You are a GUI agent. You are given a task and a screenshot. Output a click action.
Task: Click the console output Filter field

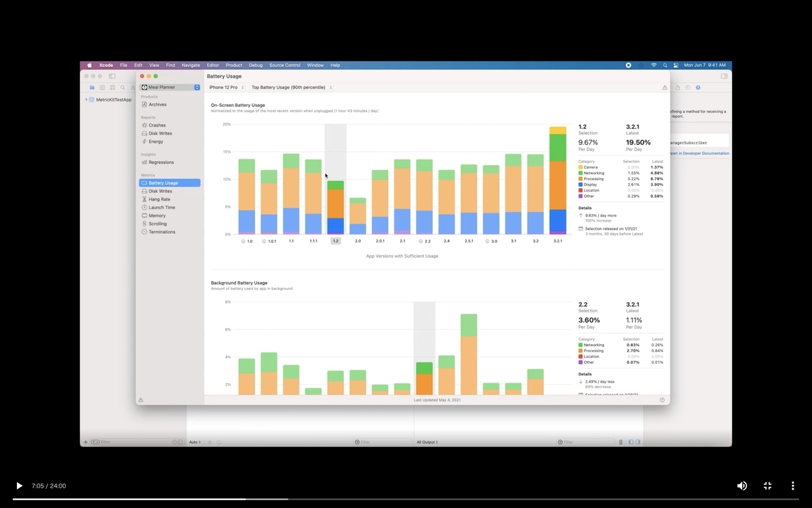pyautogui.click(x=585, y=442)
